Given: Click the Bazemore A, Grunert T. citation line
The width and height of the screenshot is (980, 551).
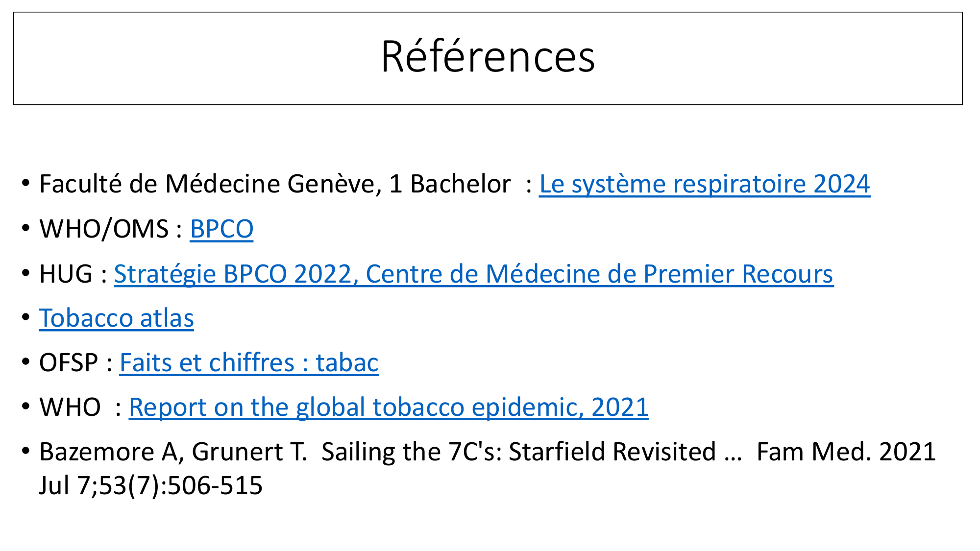Looking at the screenshot, I should (173, 452).
